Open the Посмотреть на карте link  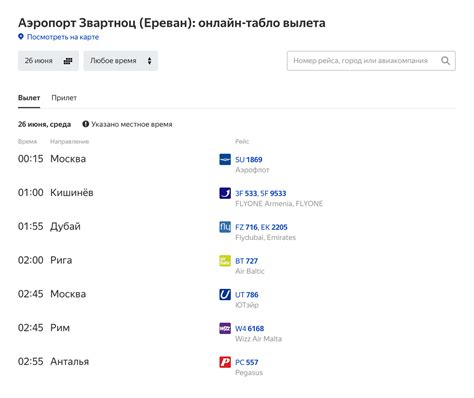(63, 37)
